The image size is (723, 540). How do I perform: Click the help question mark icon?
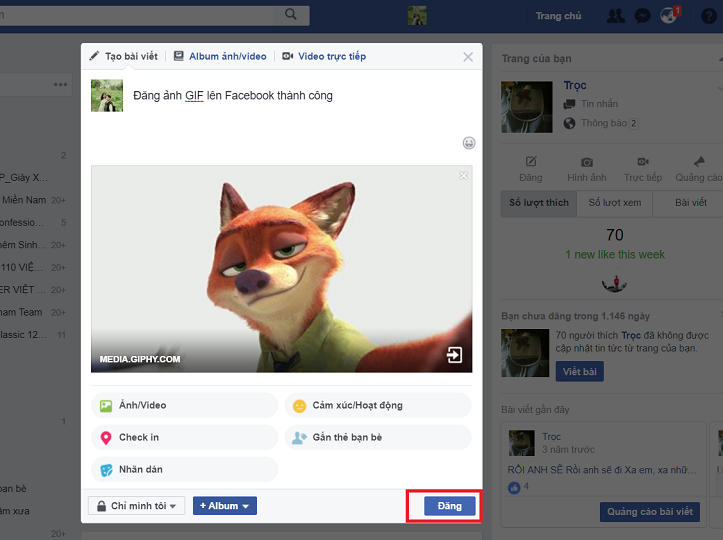pyautogui.click(x=708, y=16)
